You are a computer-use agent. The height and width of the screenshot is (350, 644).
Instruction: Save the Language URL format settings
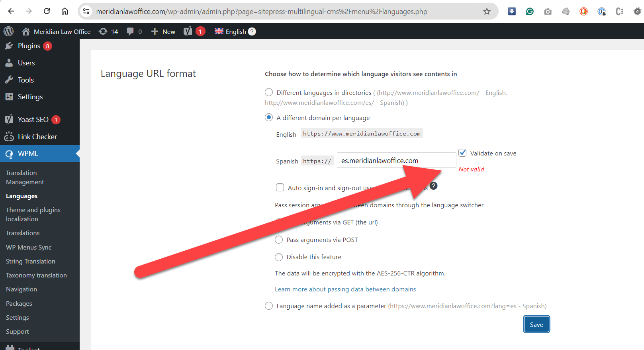(x=536, y=324)
